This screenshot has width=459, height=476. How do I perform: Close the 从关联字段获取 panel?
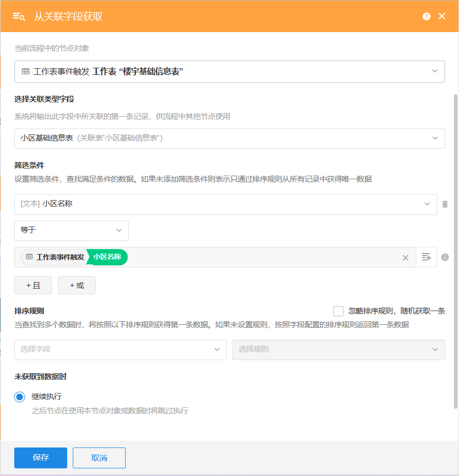442,16
